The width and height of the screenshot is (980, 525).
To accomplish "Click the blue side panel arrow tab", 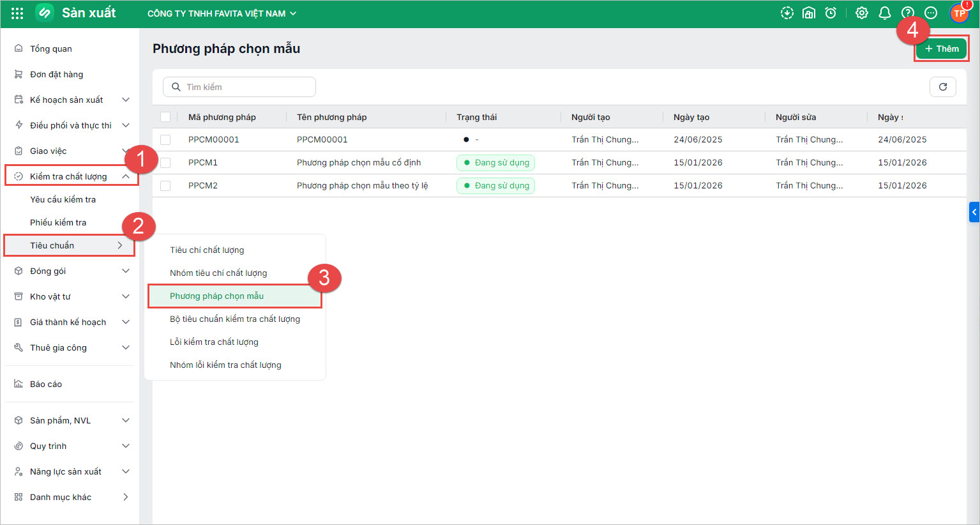I will (x=974, y=212).
